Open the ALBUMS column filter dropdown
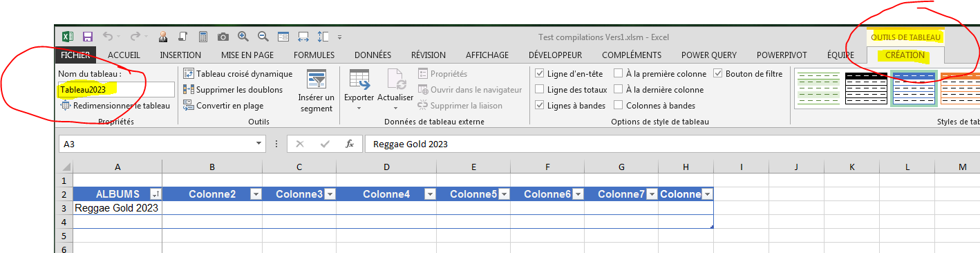The image size is (980, 253). [x=156, y=194]
